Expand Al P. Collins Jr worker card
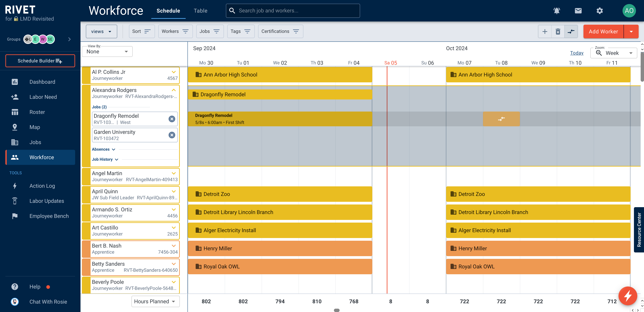The width and height of the screenshot is (644, 312). tap(174, 72)
